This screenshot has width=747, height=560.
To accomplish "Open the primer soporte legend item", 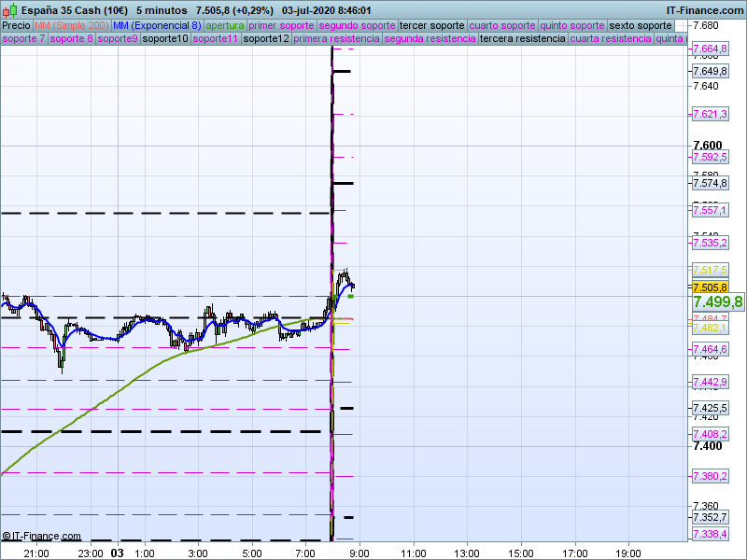I will tap(282, 25).
